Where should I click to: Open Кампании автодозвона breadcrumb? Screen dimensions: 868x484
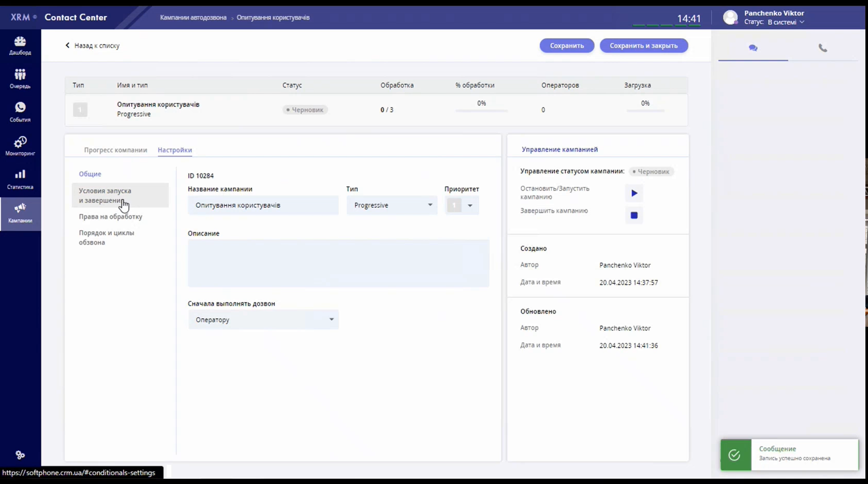coord(193,18)
